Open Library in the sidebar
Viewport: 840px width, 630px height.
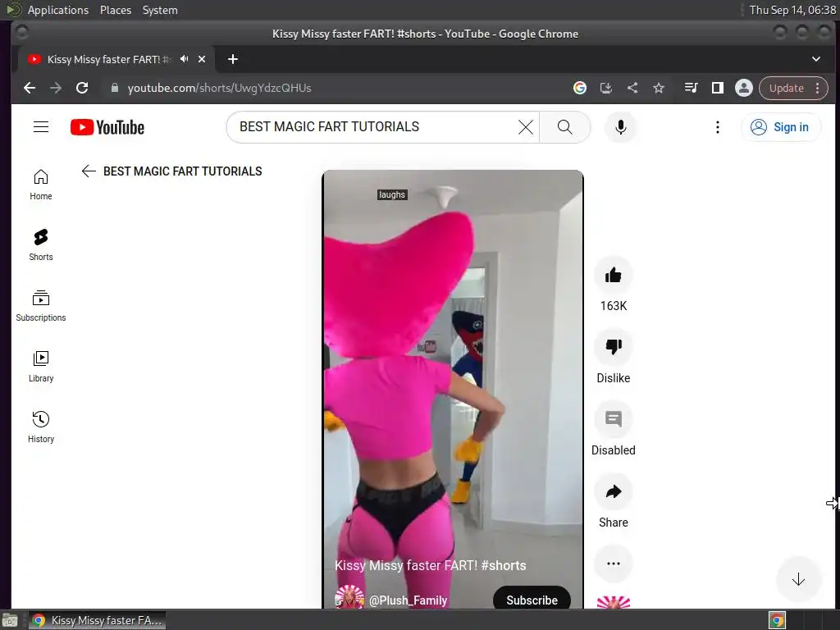coord(41,367)
